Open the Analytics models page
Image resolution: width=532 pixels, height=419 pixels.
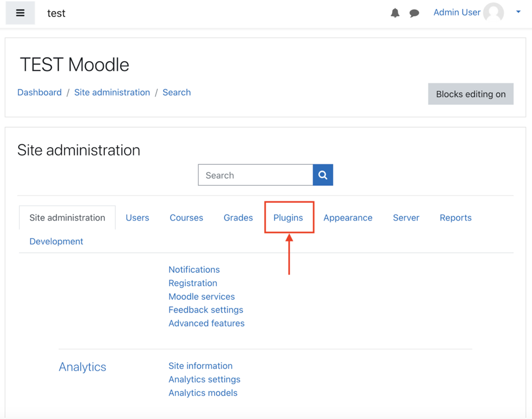203,393
